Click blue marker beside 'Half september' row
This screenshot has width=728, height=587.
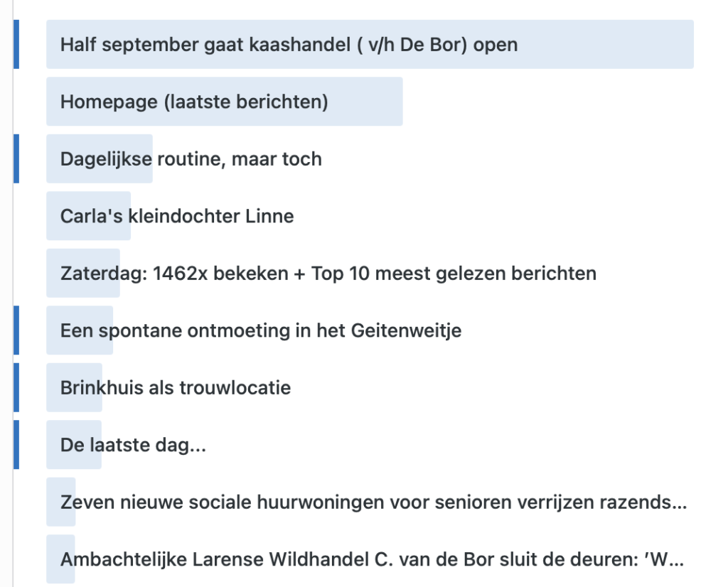pyautogui.click(x=16, y=45)
